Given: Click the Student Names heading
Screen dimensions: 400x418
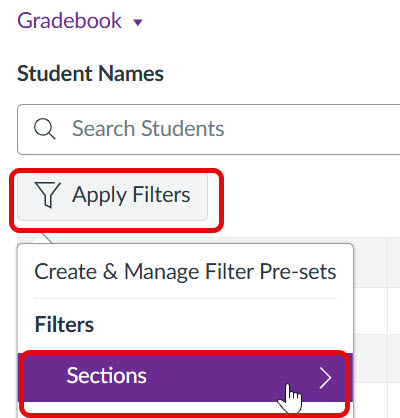Looking at the screenshot, I should point(90,73).
